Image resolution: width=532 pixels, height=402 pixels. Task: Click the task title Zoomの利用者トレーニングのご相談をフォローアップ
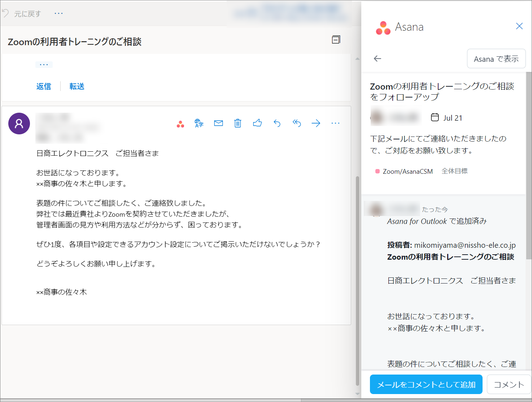(x=442, y=91)
